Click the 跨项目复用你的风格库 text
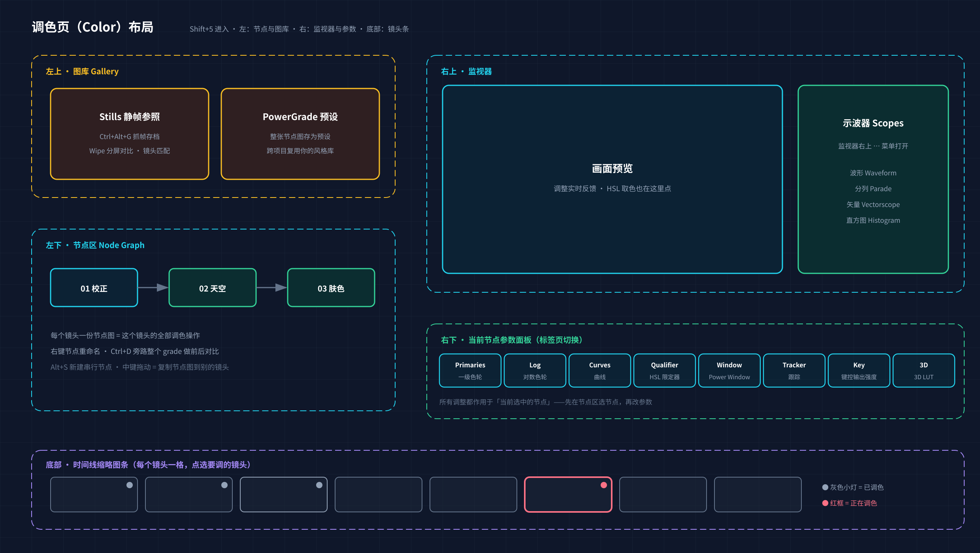This screenshot has height=553, width=980. click(300, 151)
